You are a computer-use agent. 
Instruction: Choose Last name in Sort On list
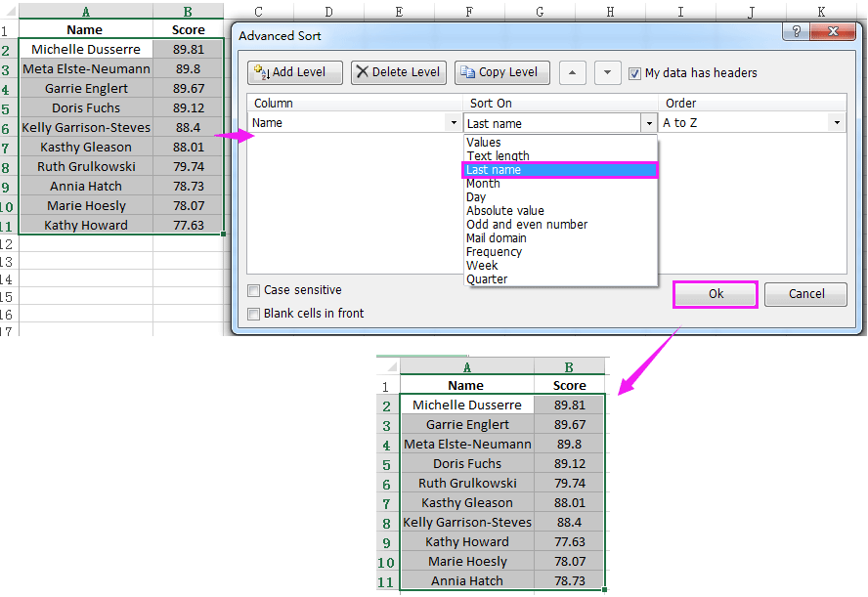[560, 170]
